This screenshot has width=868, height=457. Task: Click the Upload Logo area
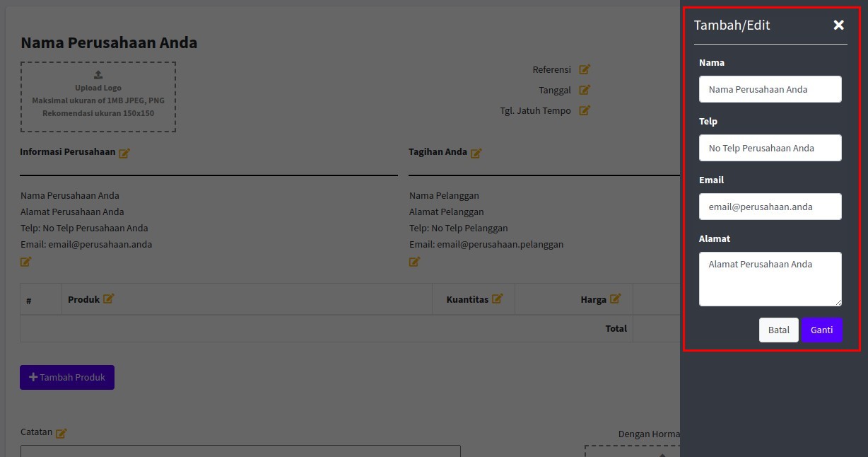(x=98, y=97)
